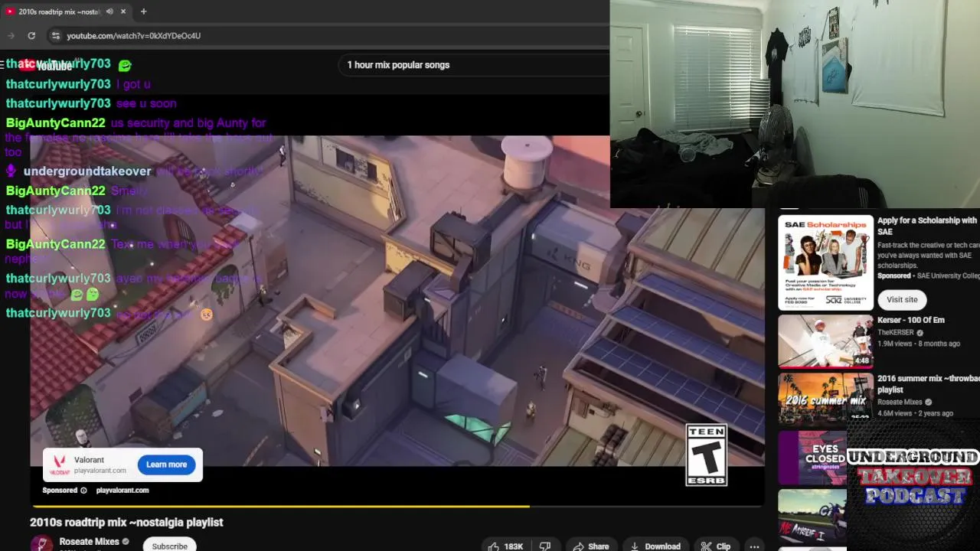Follow the playvalorant.com sponsored link
Image resolution: width=980 pixels, height=551 pixels.
click(x=122, y=491)
